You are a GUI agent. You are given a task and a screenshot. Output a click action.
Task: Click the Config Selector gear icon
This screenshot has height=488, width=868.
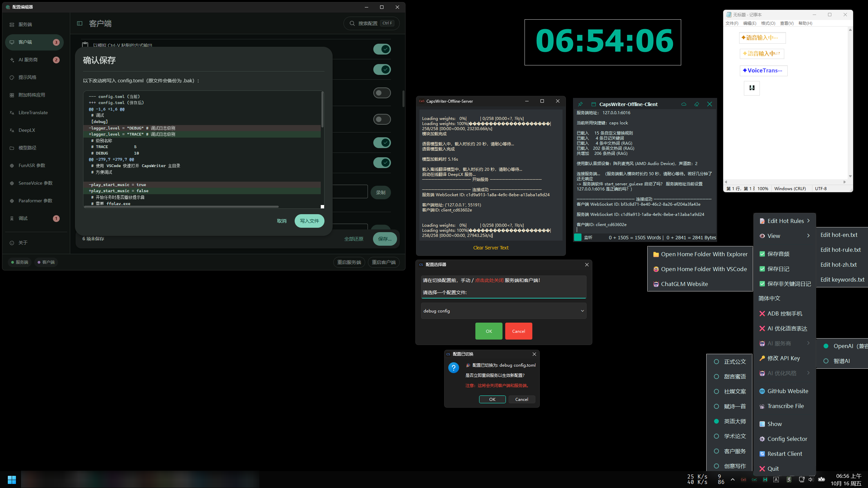pos(762,439)
